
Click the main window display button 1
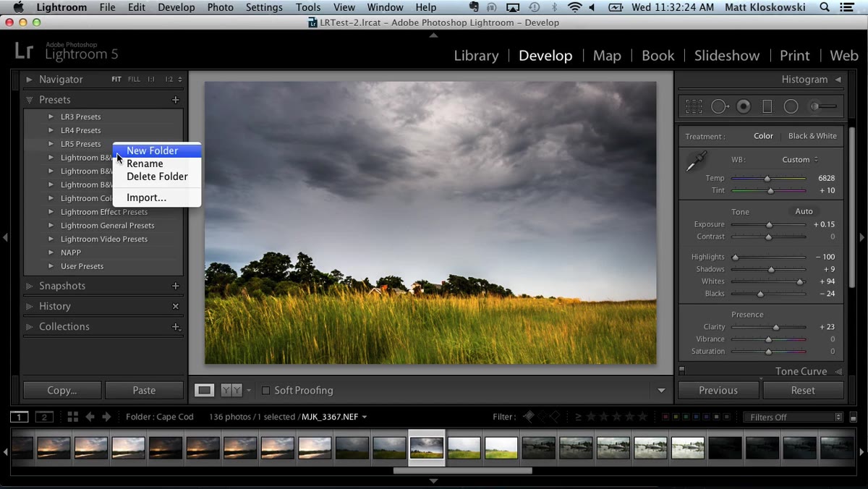tap(19, 417)
